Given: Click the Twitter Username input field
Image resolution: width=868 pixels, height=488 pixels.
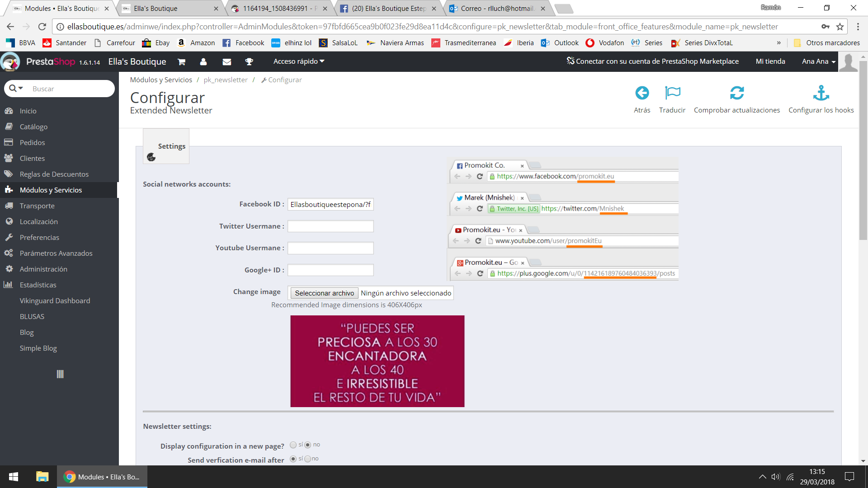Looking at the screenshot, I should [330, 226].
